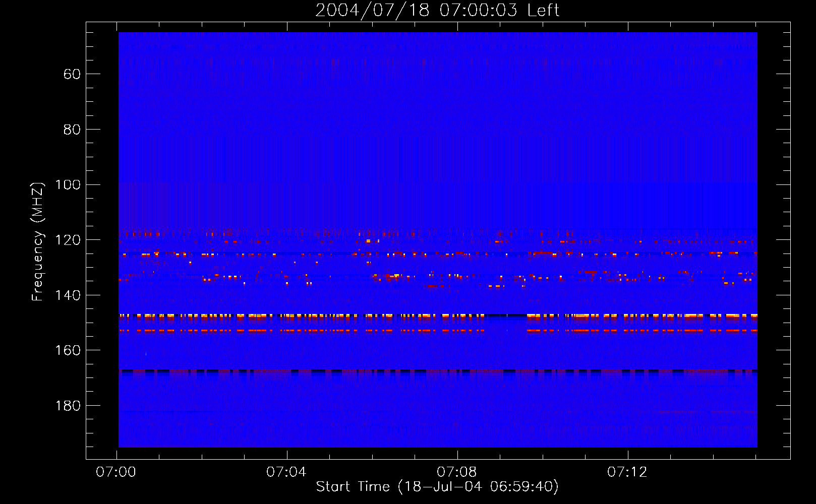
Task: Click the 07:00 time tick label
Action: [116, 472]
